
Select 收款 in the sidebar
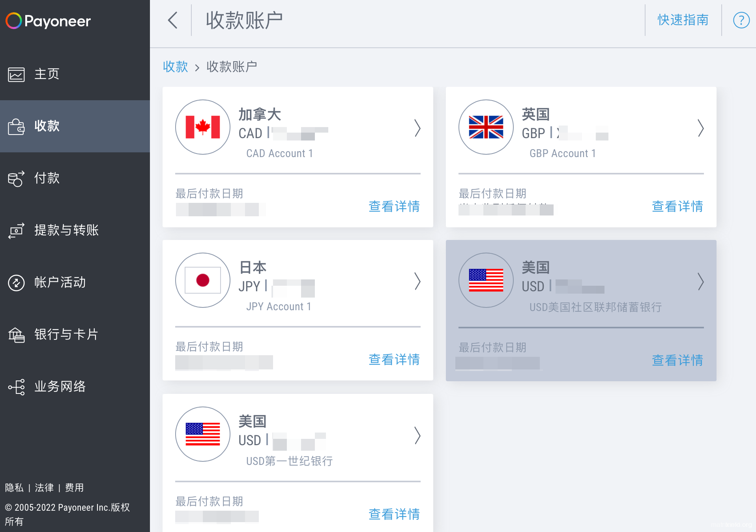(x=75, y=126)
